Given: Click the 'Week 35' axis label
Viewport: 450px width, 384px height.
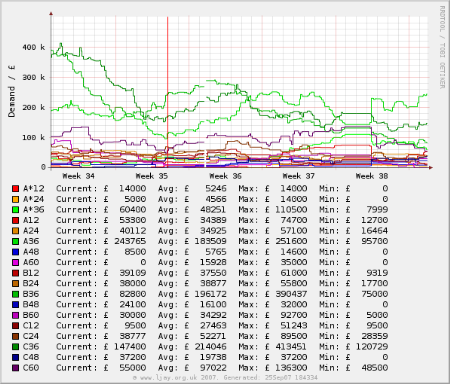Looking at the screenshot, I should coord(152,176).
